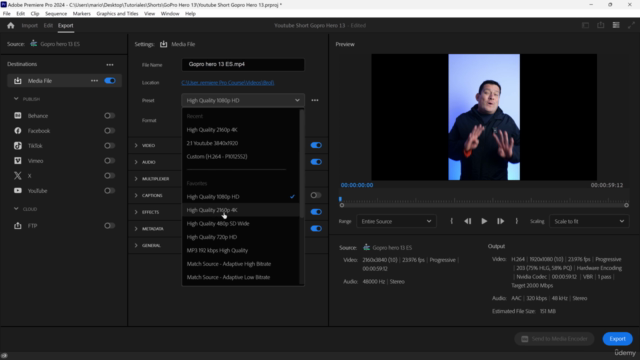
Task: Open the Scaling Scale to fit dropdown
Action: click(x=589, y=221)
